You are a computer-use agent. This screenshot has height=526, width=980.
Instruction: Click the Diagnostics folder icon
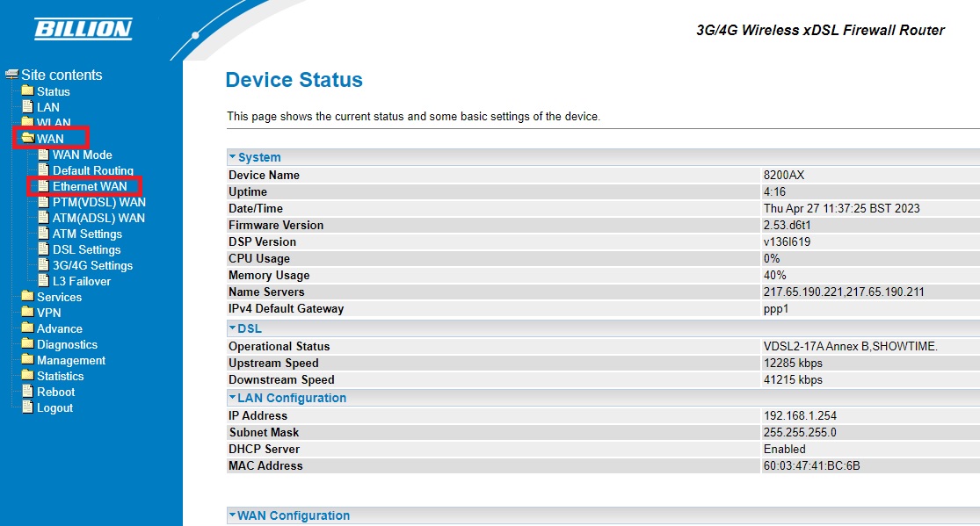click(x=27, y=344)
